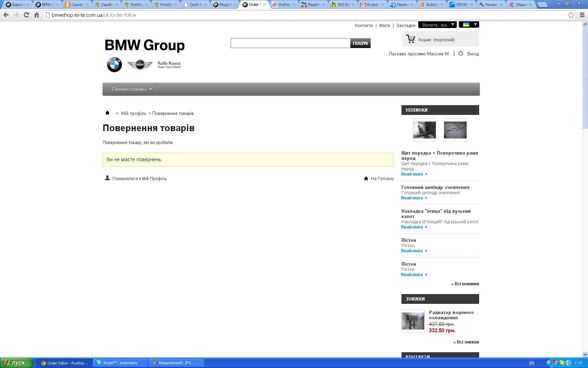Click the page vertical scrollbar thumb

585,78
